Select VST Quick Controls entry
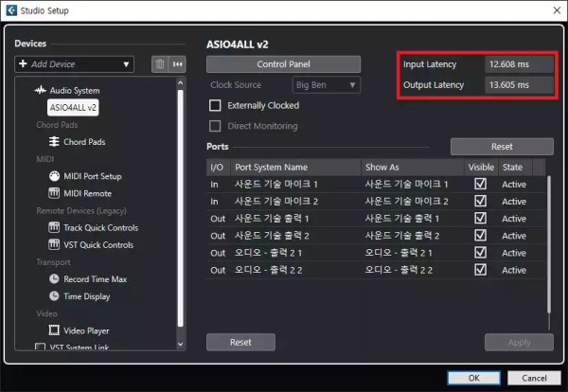This screenshot has width=568, height=392. click(98, 245)
